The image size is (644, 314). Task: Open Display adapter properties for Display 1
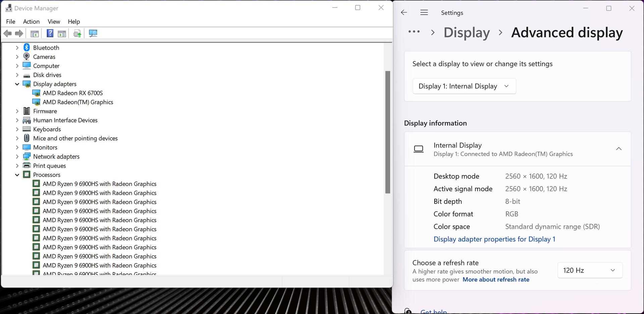pos(494,239)
